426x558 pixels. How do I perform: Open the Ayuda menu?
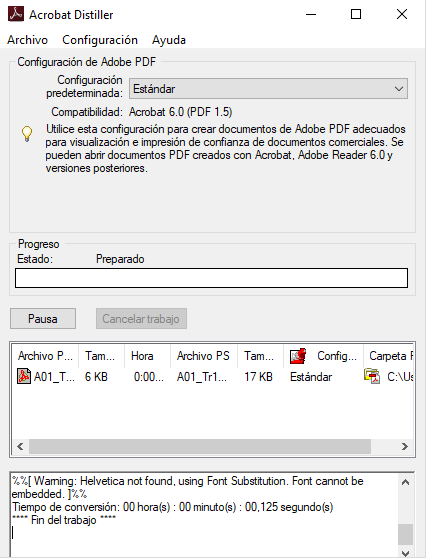169,40
